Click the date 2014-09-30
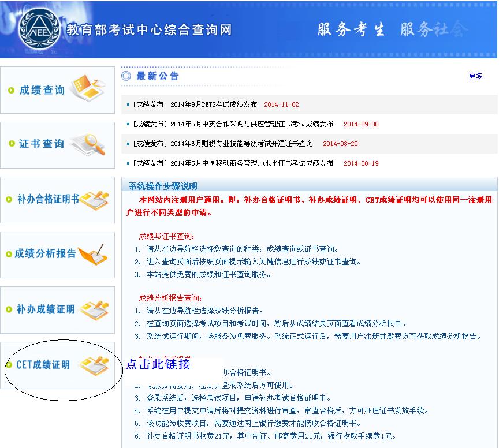This screenshot has height=448, width=503. coord(361,124)
